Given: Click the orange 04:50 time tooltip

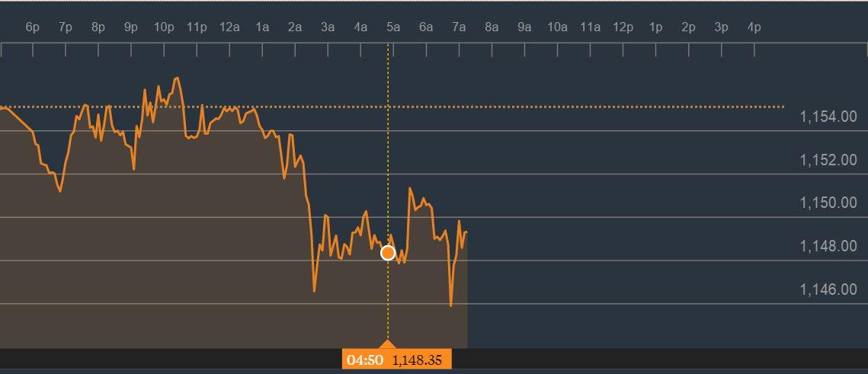Looking at the screenshot, I should (365, 360).
